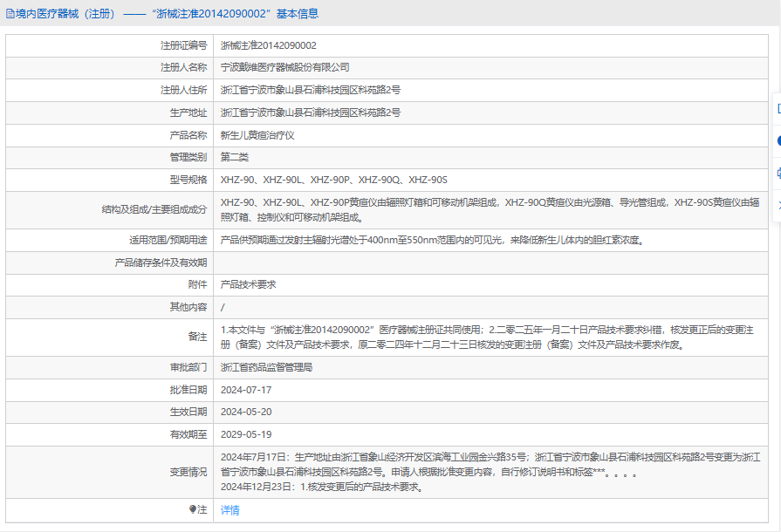This screenshot has width=781, height=532.
Task: Select the 产品技术要求 attachment value in 附件 row
Action: (x=248, y=284)
